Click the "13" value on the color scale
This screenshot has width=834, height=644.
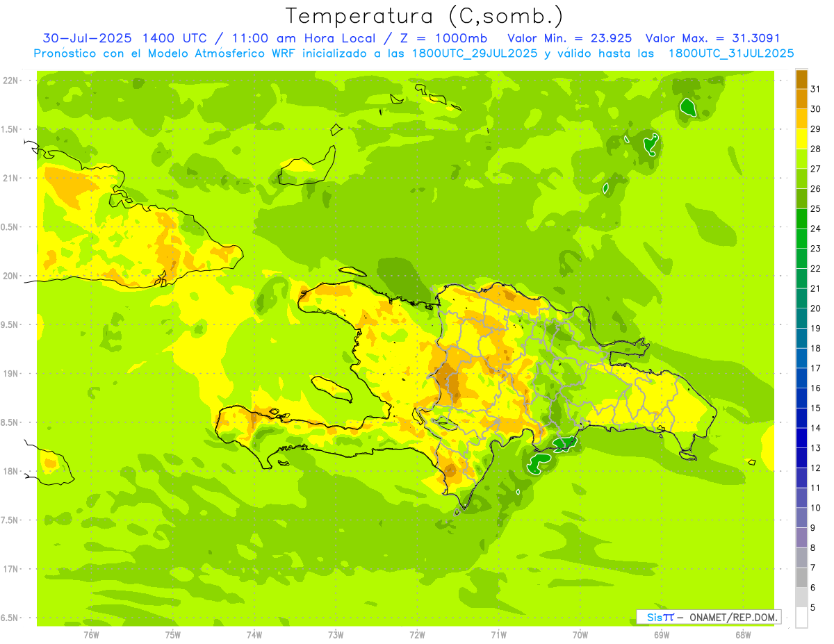(816, 448)
